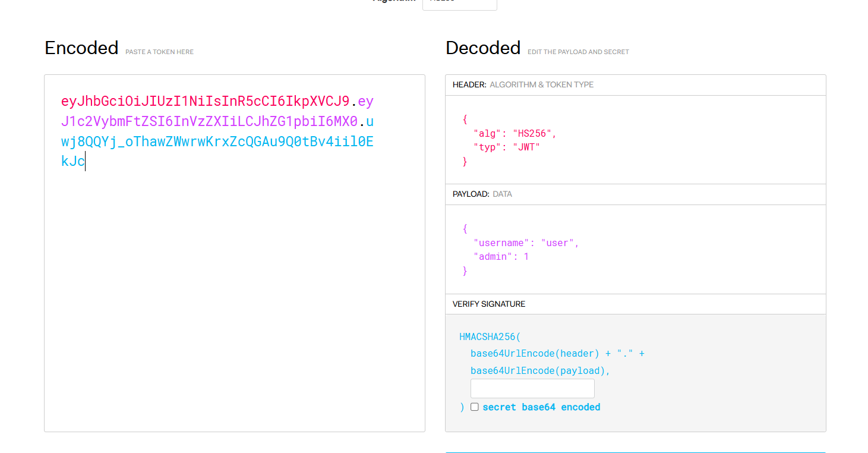Click the Encoded heading
868x453 pixels.
(x=81, y=48)
